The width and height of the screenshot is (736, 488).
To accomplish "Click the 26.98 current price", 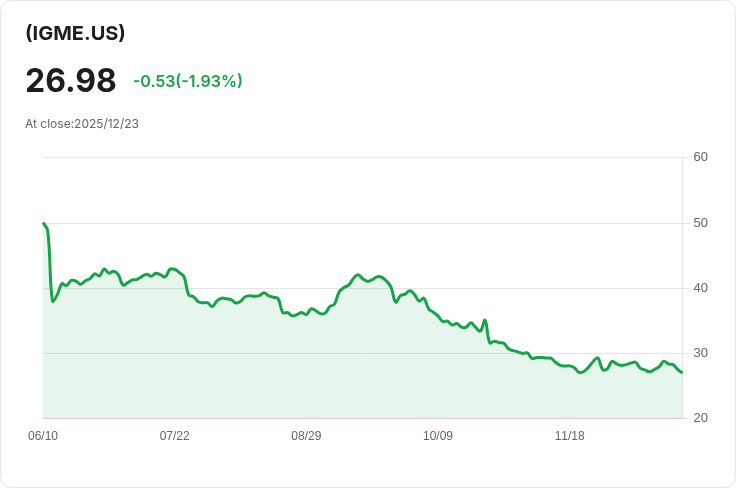I will tap(71, 81).
